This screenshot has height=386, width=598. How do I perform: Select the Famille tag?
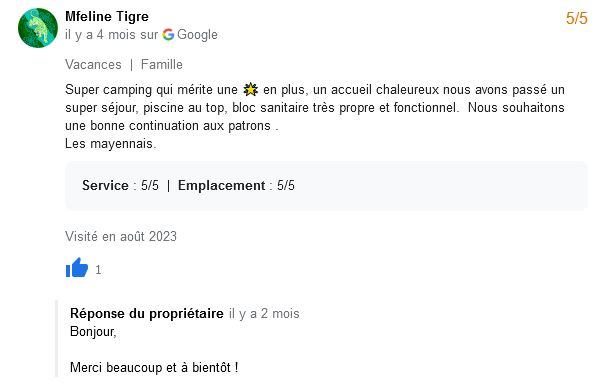(x=162, y=64)
